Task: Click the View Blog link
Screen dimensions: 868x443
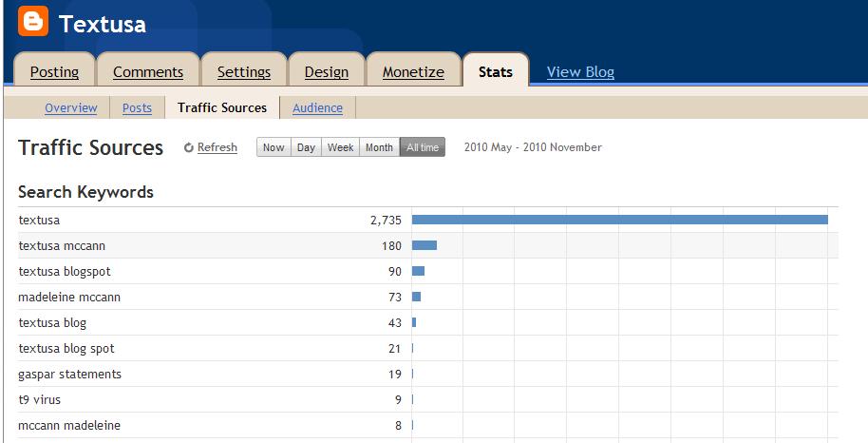Action: click(x=580, y=72)
